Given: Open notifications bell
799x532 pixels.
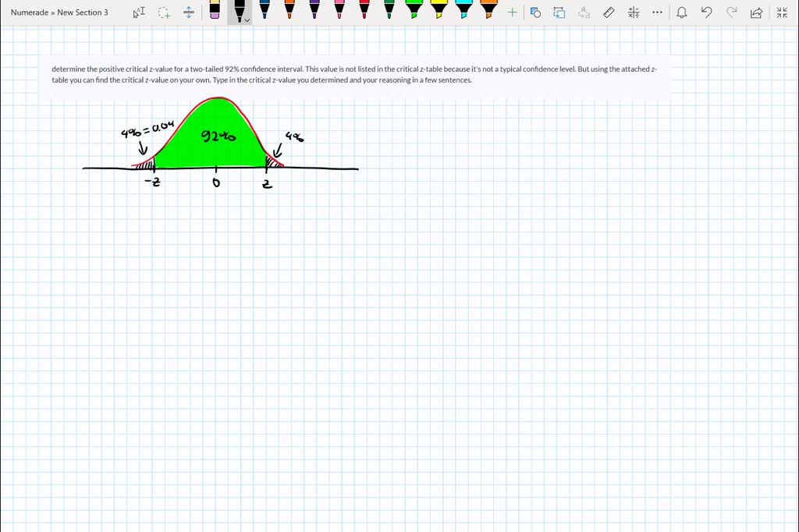Looking at the screenshot, I should point(682,12).
